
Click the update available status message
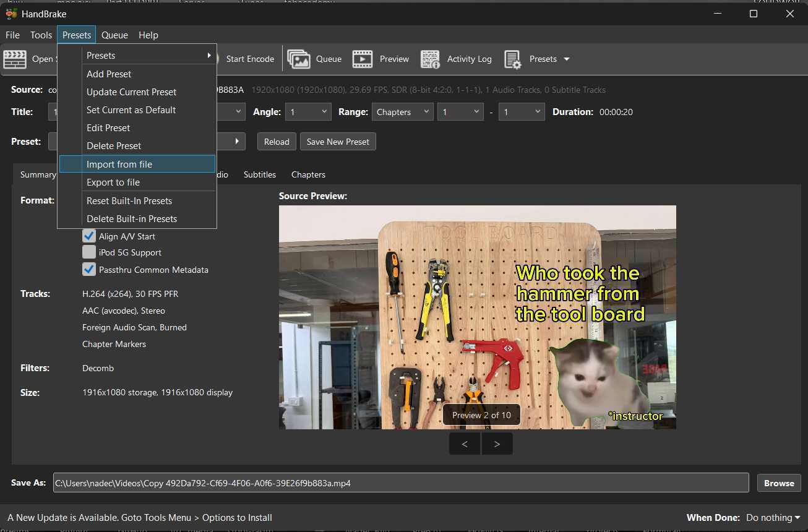point(140,518)
